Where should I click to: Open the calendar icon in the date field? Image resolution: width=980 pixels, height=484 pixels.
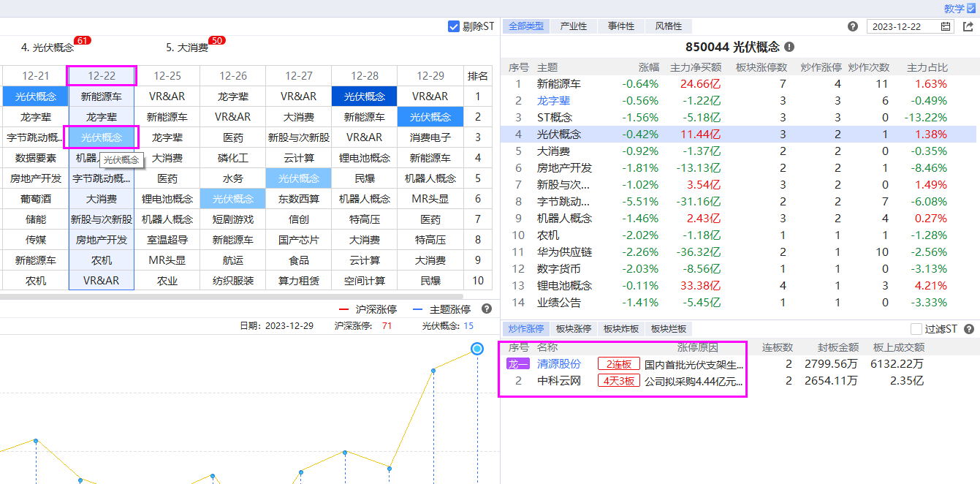click(x=946, y=26)
